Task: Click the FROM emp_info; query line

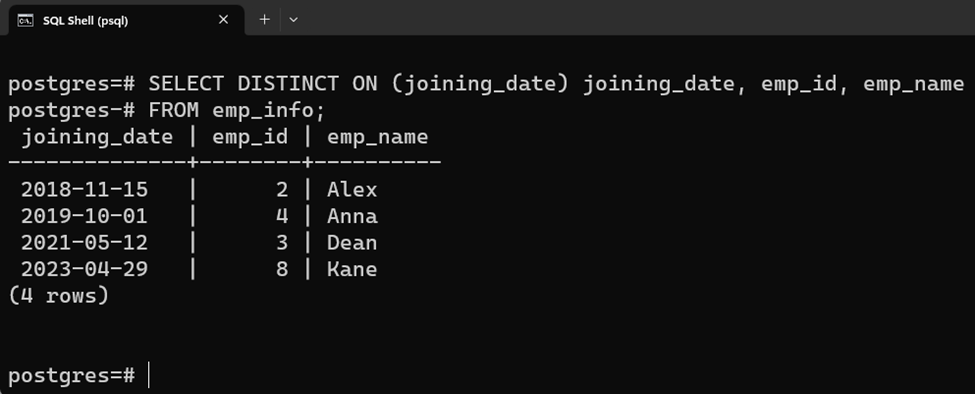Action: tap(237, 110)
